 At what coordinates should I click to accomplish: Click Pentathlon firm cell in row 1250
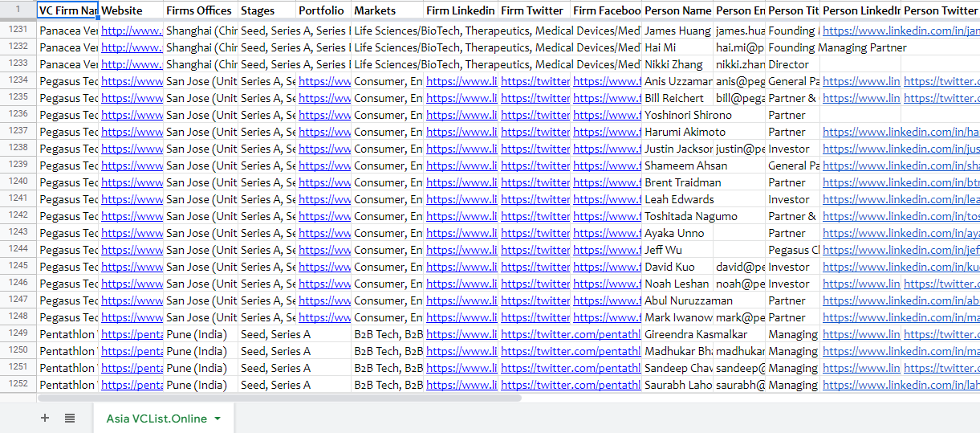click(x=68, y=351)
